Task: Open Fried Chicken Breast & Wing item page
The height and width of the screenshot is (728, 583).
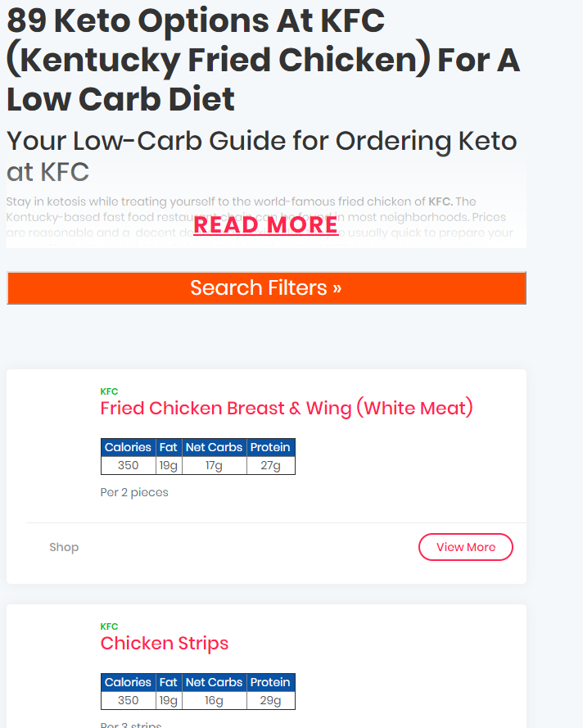Action: click(286, 408)
